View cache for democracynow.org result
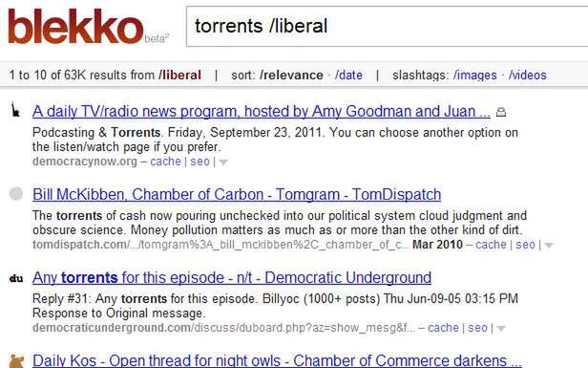The height and width of the screenshot is (368, 588). [165, 162]
